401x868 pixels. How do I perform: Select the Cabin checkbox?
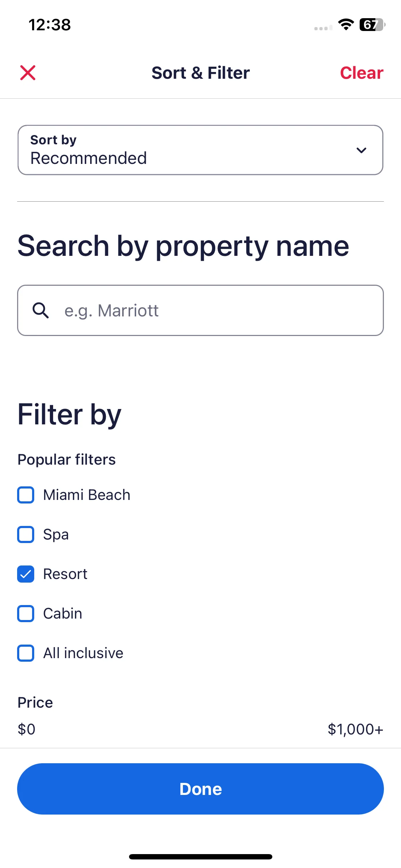pyautogui.click(x=26, y=614)
